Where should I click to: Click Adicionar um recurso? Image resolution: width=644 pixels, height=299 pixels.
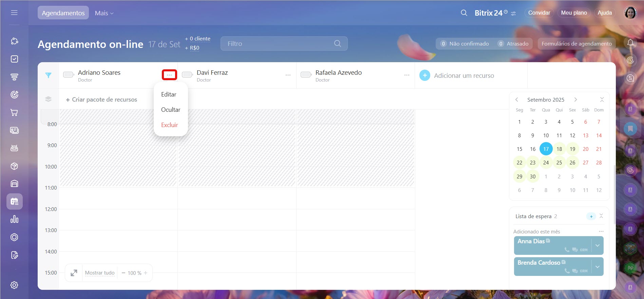(x=463, y=75)
